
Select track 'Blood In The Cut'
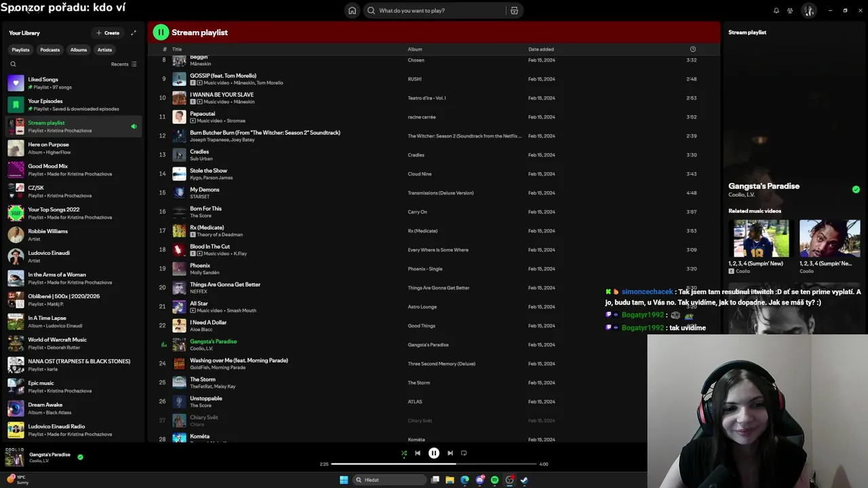coord(210,247)
